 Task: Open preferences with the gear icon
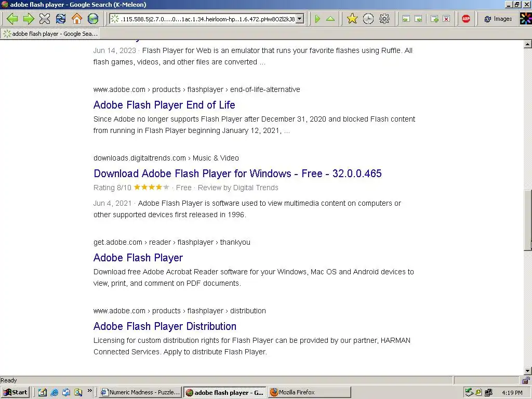pyautogui.click(x=384, y=19)
